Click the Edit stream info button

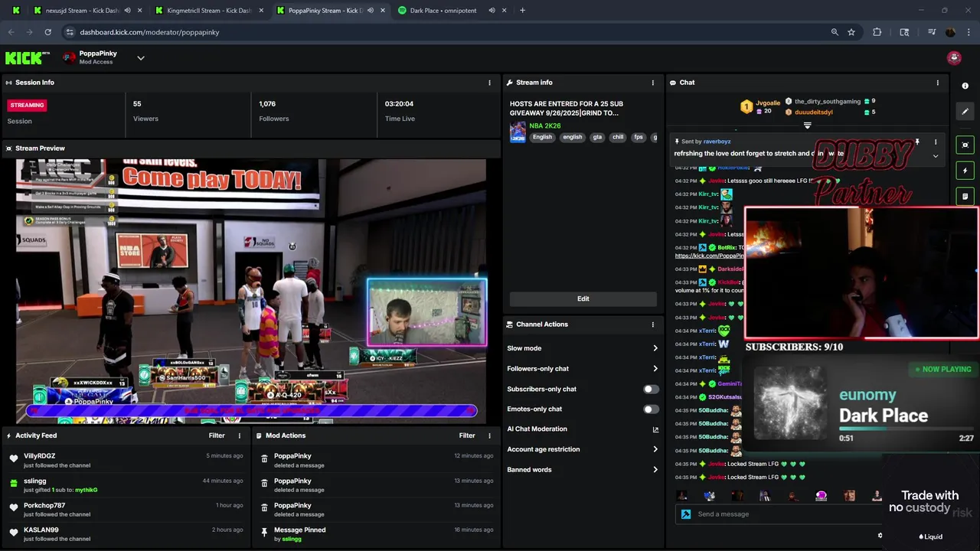tap(583, 299)
